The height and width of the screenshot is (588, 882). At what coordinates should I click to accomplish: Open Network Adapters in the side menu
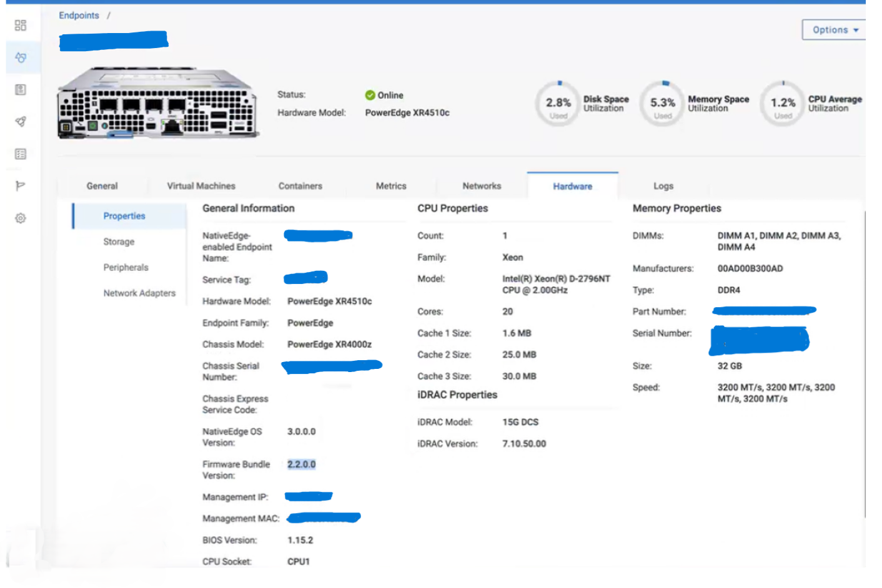[x=139, y=293]
